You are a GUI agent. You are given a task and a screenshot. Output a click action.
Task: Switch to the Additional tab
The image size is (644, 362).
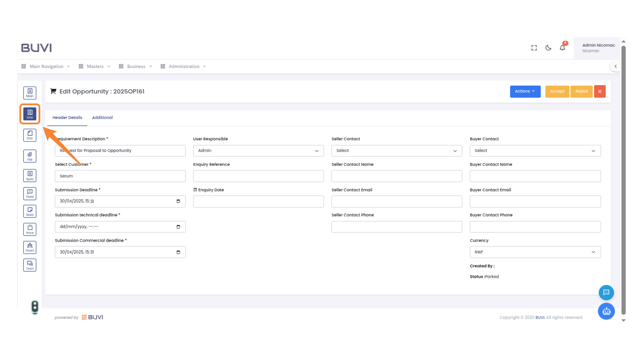click(x=102, y=118)
